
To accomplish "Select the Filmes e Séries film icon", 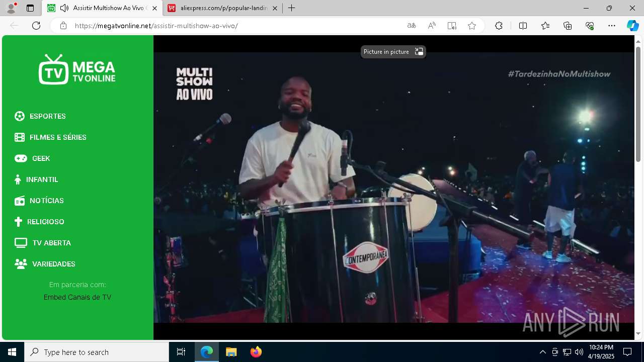I will tap(20, 137).
